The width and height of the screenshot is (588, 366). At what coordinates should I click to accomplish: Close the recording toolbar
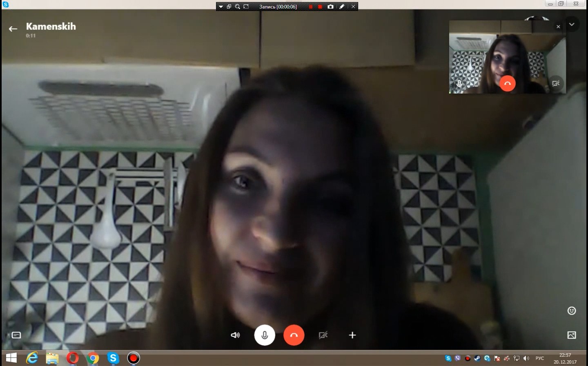click(x=353, y=7)
